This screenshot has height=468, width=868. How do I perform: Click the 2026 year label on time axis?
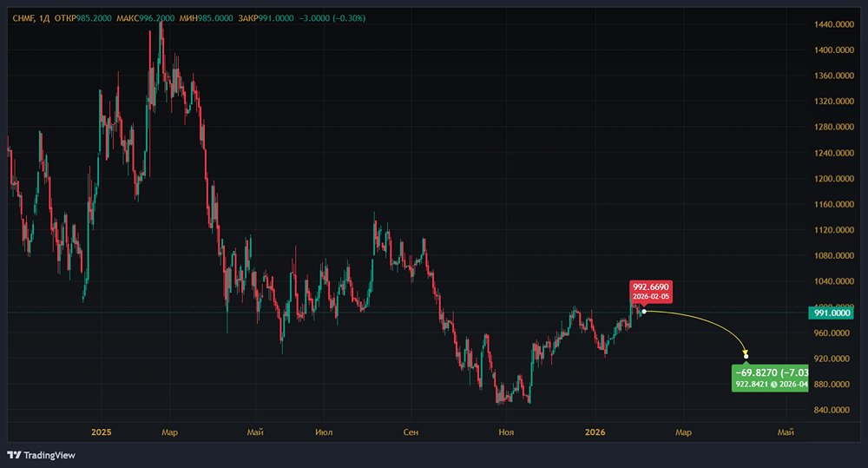pyautogui.click(x=595, y=432)
